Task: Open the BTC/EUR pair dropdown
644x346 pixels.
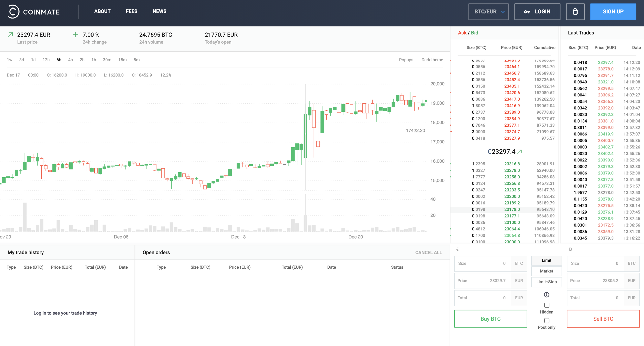Action: [x=488, y=12]
